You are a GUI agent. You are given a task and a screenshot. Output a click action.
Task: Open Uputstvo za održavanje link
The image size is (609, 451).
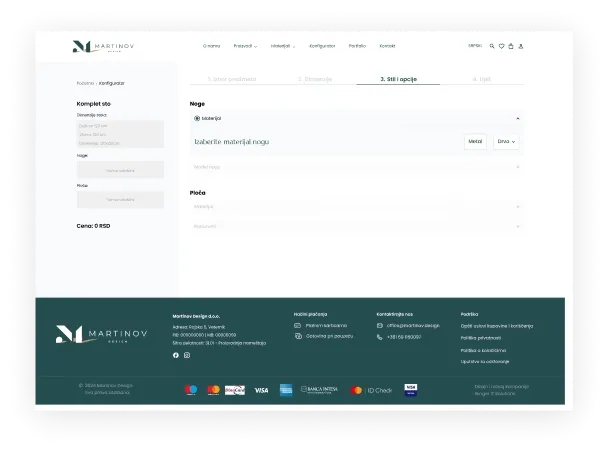[485, 362]
